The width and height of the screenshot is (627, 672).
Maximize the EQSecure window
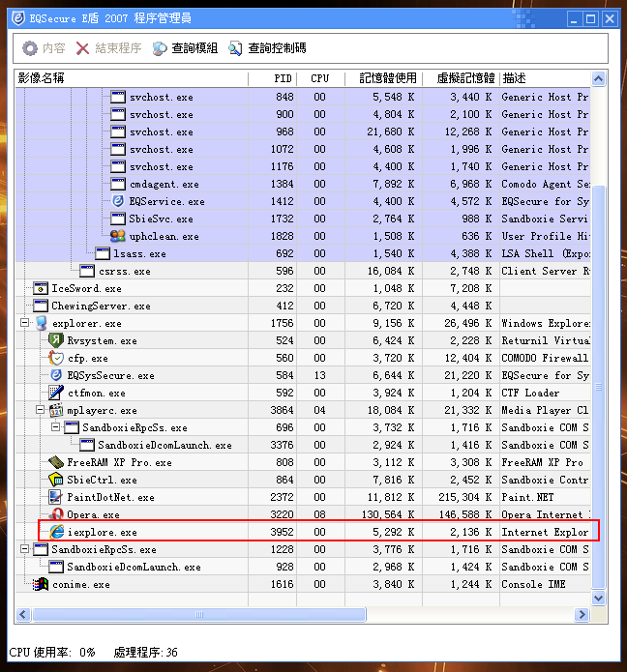pyautogui.click(x=591, y=19)
